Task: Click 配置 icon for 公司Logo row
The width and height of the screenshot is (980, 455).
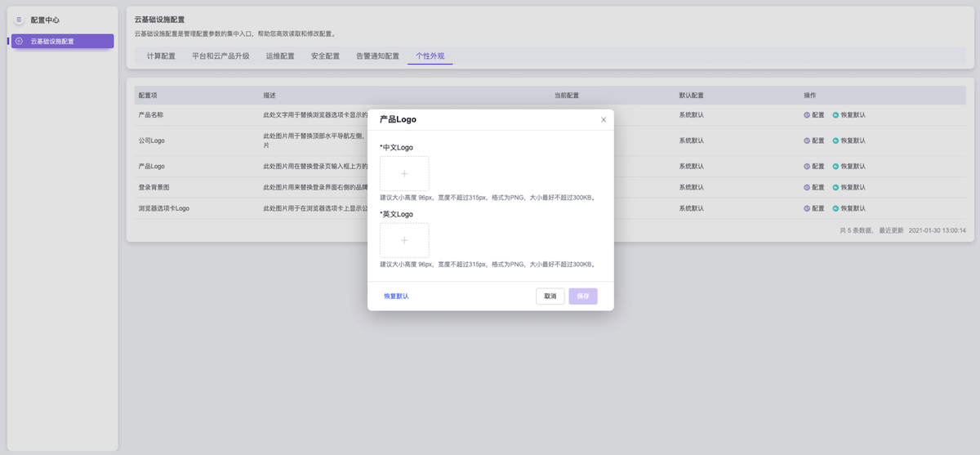Action: point(807,141)
